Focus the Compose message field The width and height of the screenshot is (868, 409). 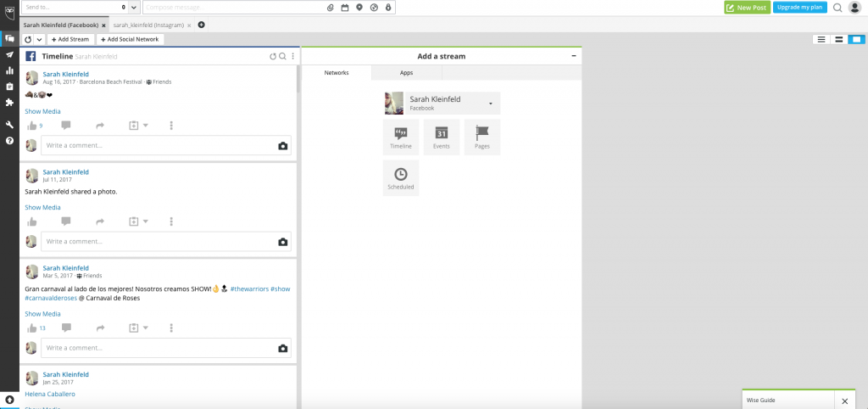coord(234,8)
